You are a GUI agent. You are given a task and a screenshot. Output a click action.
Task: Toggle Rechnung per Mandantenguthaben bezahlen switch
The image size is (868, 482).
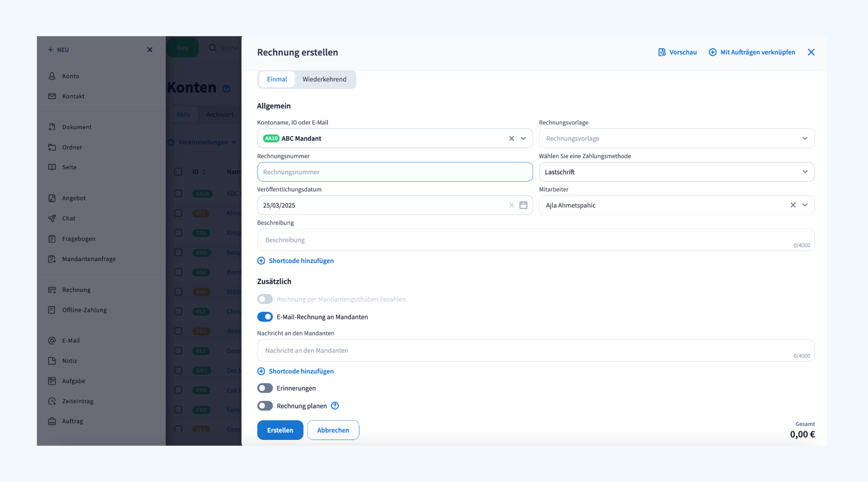265,299
